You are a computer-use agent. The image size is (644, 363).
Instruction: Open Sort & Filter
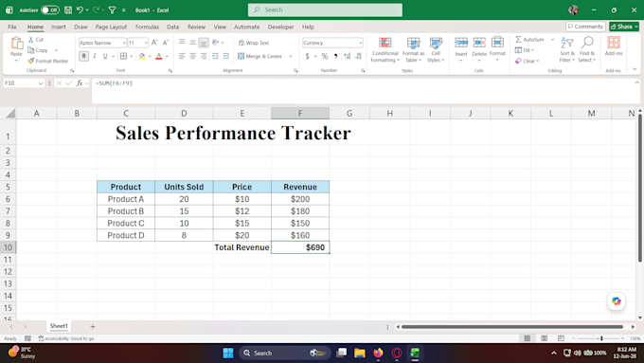click(x=567, y=49)
